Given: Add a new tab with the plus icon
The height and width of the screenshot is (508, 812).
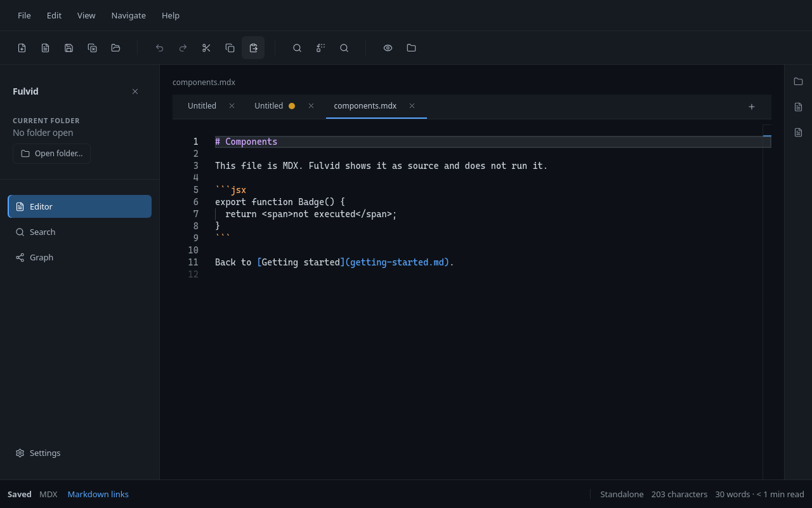Looking at the screenshot, I should point(752,107).
